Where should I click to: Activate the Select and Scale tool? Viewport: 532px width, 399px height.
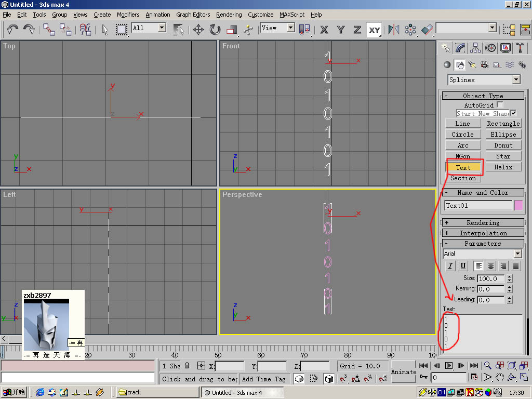232,30
